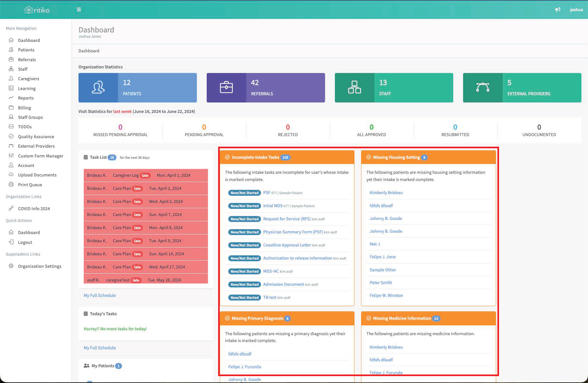The width and height of the screenshot is (588, 383).
Task: Click My Full Schedule under Task List
Action: 100,295
